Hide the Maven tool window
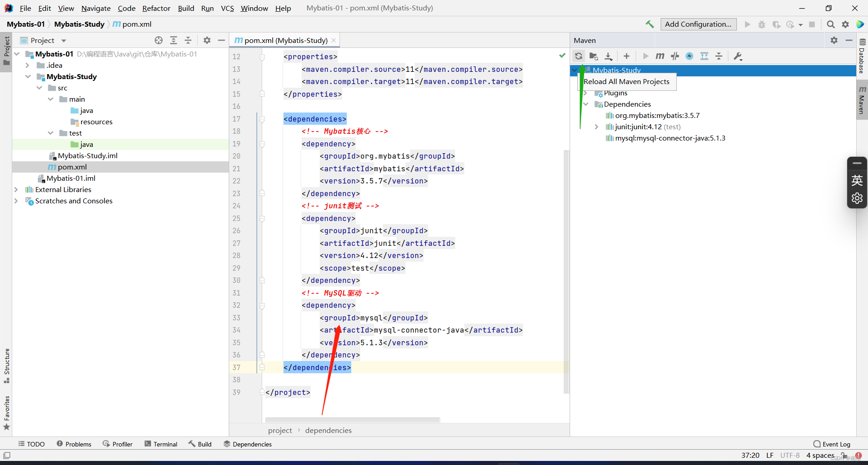Image resolution: width=868 pixels, height=465 pixels. click(x=849, y=40)
